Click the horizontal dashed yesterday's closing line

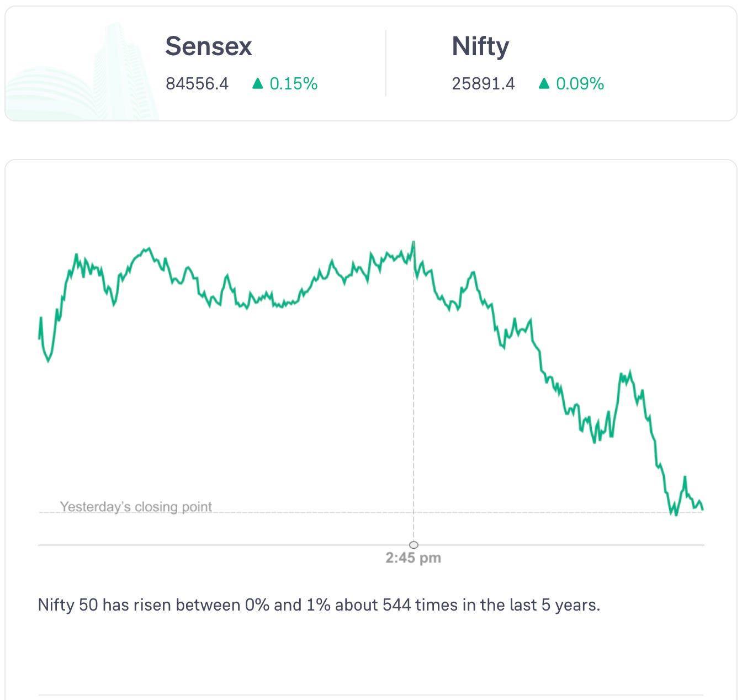tap(331, 512)
